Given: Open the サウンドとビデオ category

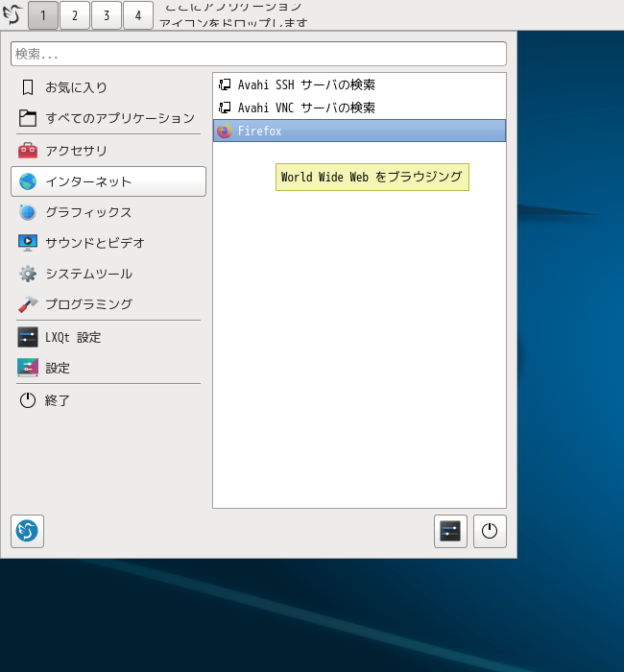Looking at the screenshot, I should pyautogui.click(x=108, y=243).
